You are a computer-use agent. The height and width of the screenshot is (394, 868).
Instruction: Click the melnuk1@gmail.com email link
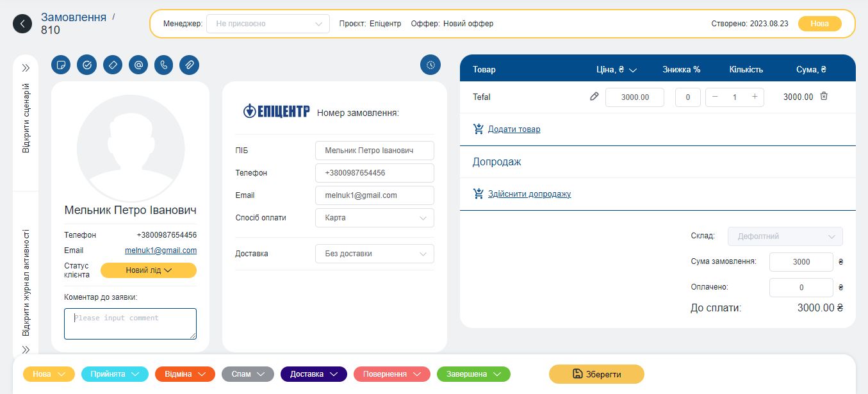pyautogui.click(x=161, y=250)
